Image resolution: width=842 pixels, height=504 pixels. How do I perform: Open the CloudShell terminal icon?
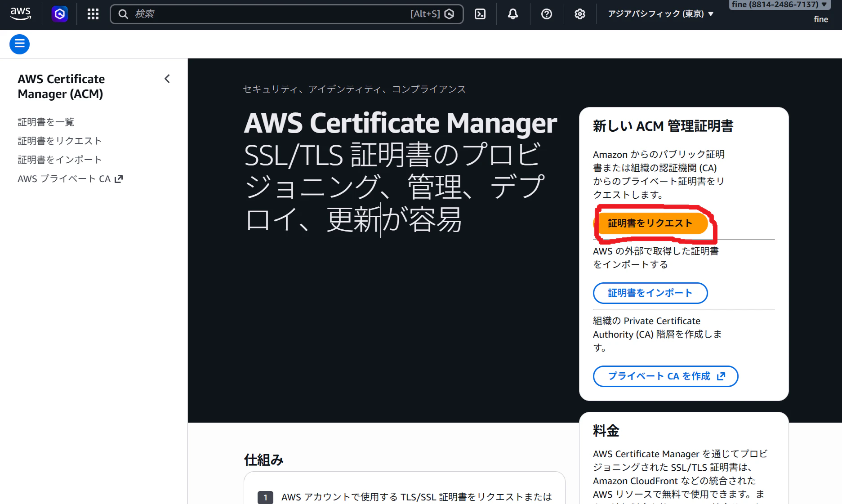point(480,14)
